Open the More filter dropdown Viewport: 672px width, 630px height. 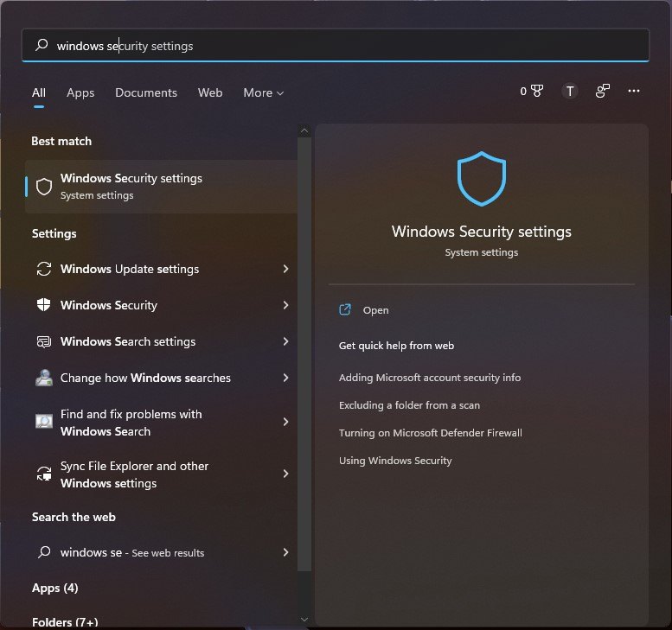point(263,93)
